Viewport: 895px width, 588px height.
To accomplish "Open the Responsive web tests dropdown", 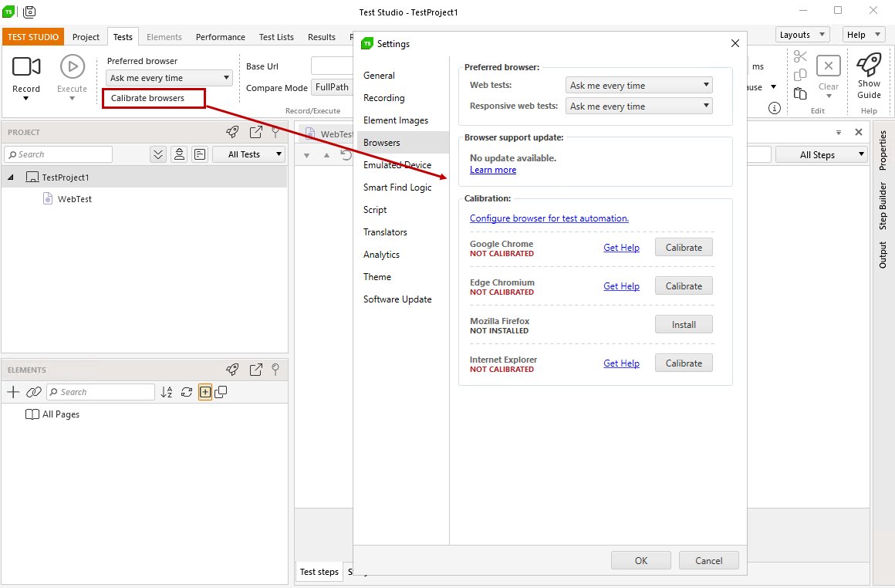I will pyautogui.click(x=639, y=106).
